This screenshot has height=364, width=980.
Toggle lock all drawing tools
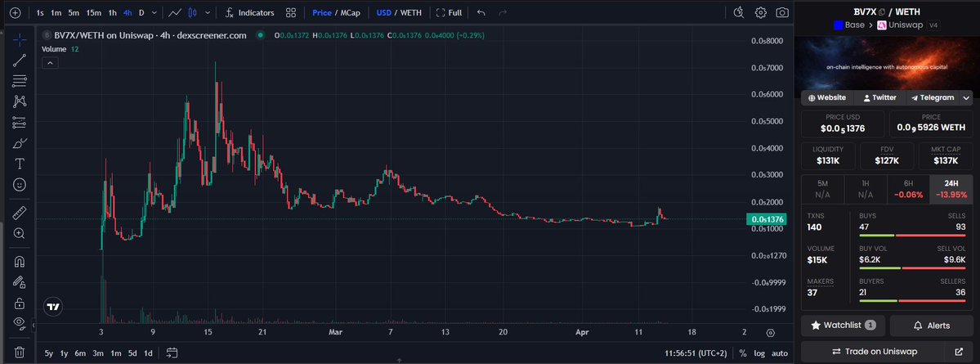pyautogui.click(x=20, y=303)
